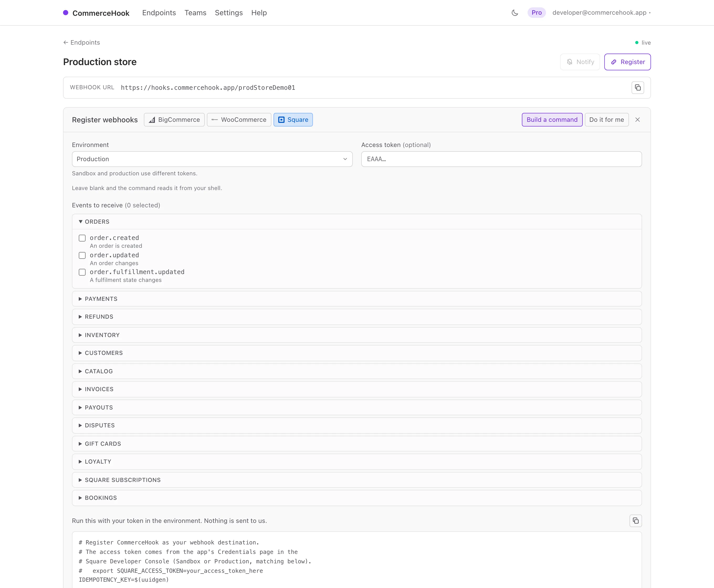Open the Environment dropdown
The width and height of the screenshot is (714, 588).
click(212, 159)
